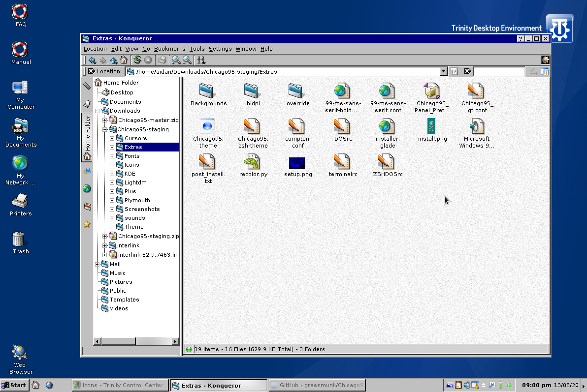The height and width of the screenshot is (392, 587).
Task: Select the Plymouth folder in tree
Action: [133, 200]
